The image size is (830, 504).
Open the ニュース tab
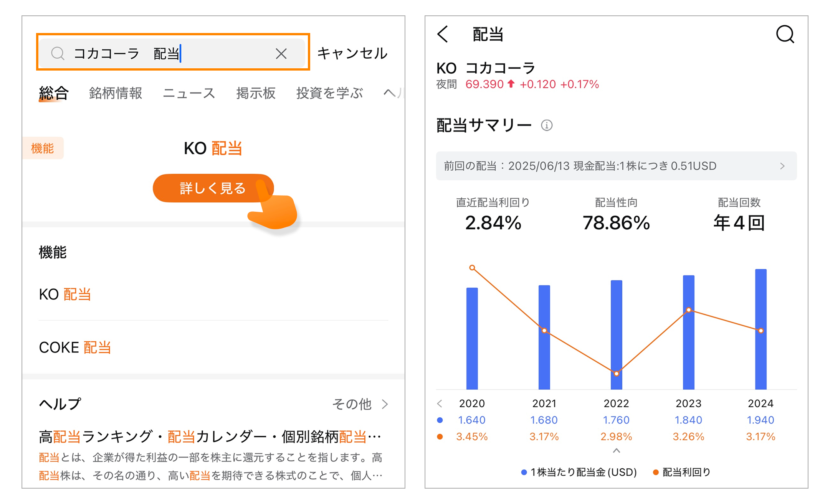189,93
